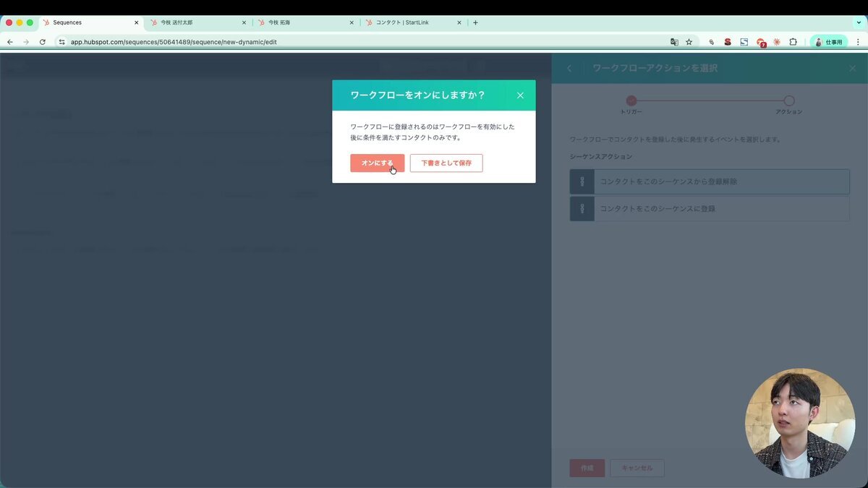Image resolution: width=868 pixels, height=488 pixels.
Task: Click the browser address bar
Action: point(289,42)
